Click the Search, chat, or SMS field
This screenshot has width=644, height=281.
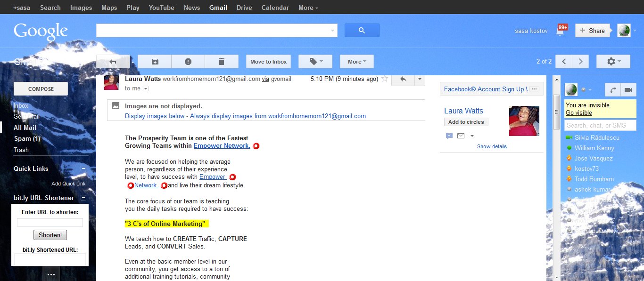[x=600, y=125]
